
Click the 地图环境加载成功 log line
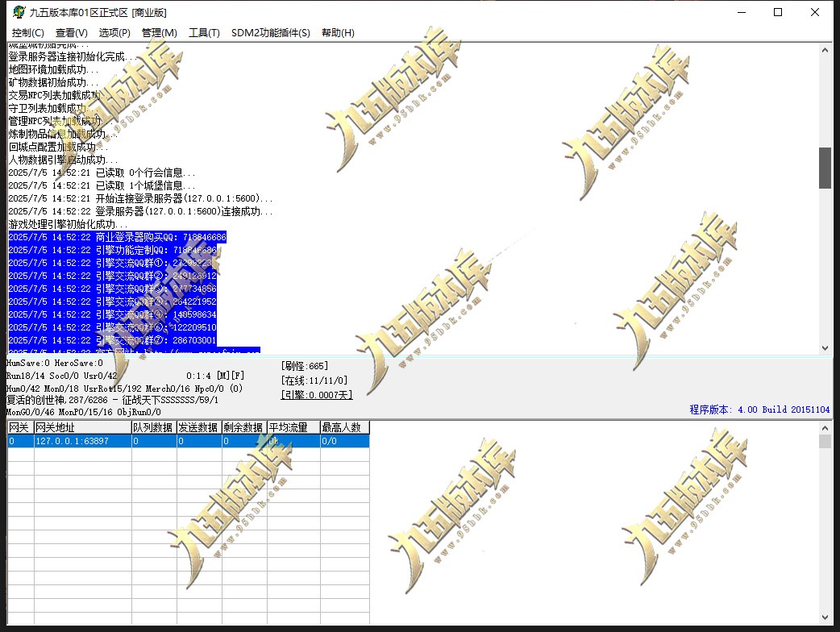click(x=53, y=69)
